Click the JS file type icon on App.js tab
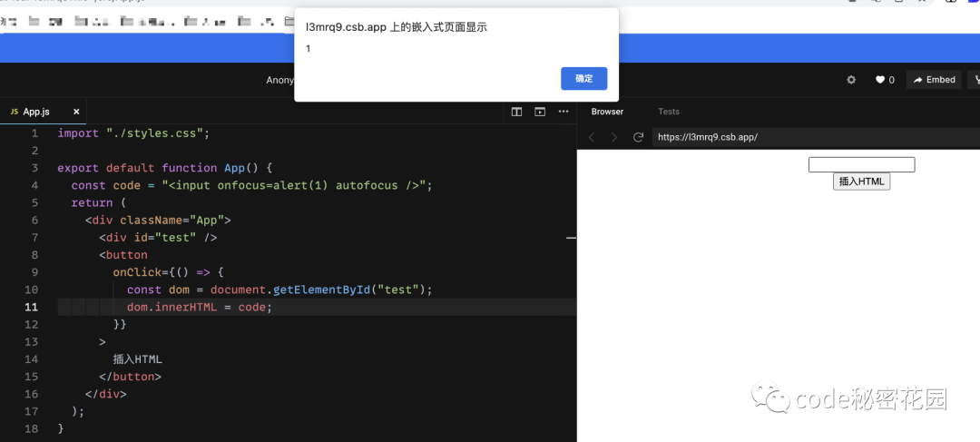 pyautogui.click(x=14, y=112)
